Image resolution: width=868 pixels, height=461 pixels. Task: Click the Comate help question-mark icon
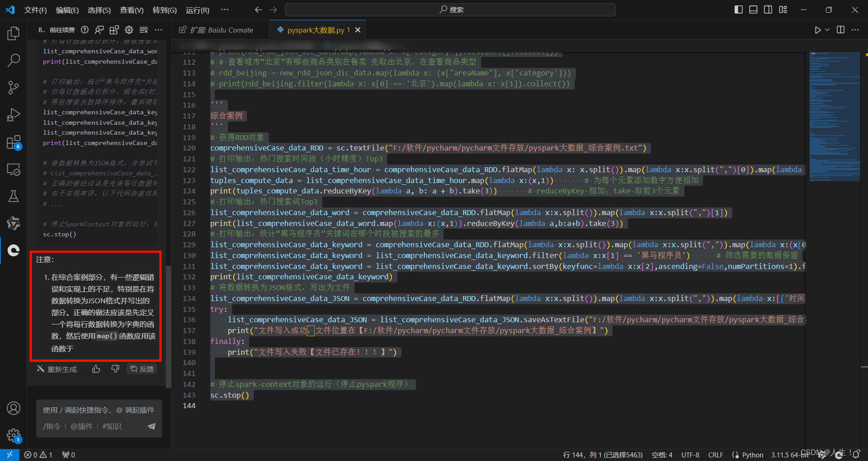[x=85, y=30]
